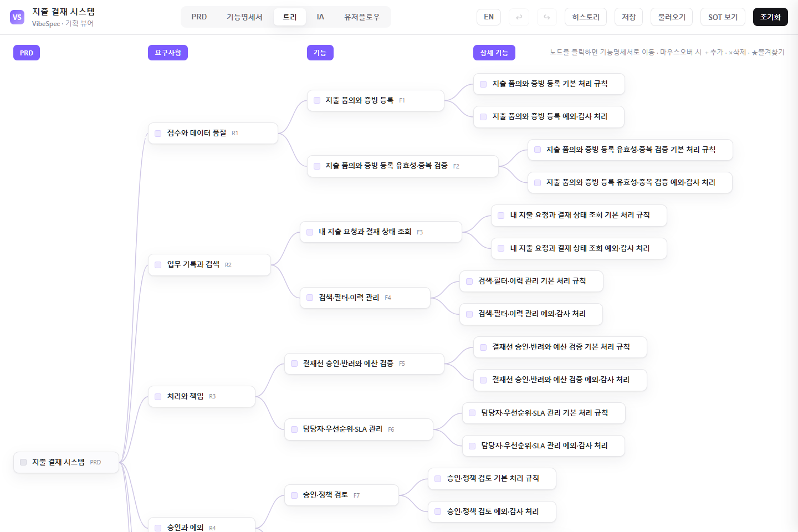Image resolution: width=798 pixels, height=532 pixels.
Task: Tick the checkbox on 처리와 책임 R3
Action: [x=158, y=397]
